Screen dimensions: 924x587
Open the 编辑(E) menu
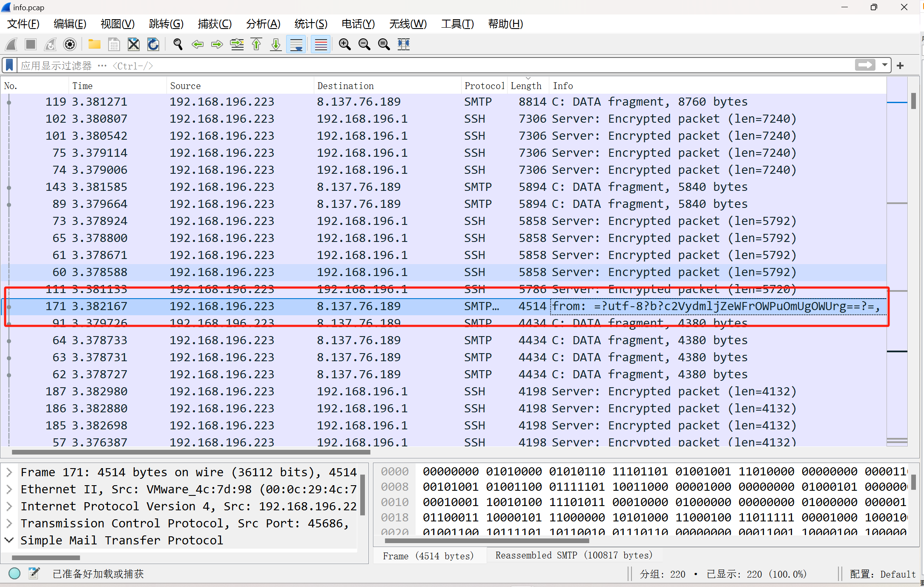click(70, 24)
